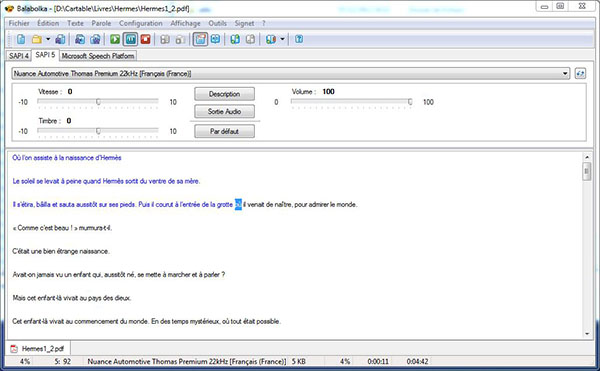
Task: Open the Fichier menu
Action: point(19,23)
